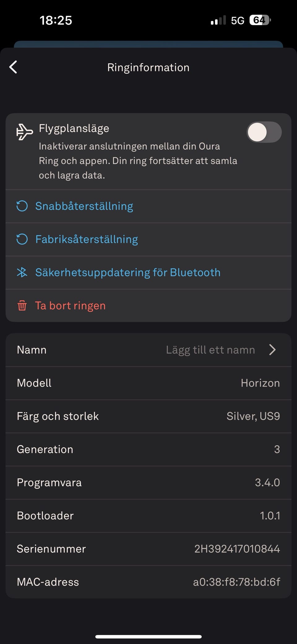This screenshot has height=644, width=297.
Task: Enable the Flygplansläge toggle switch
Action: (264, 132)
